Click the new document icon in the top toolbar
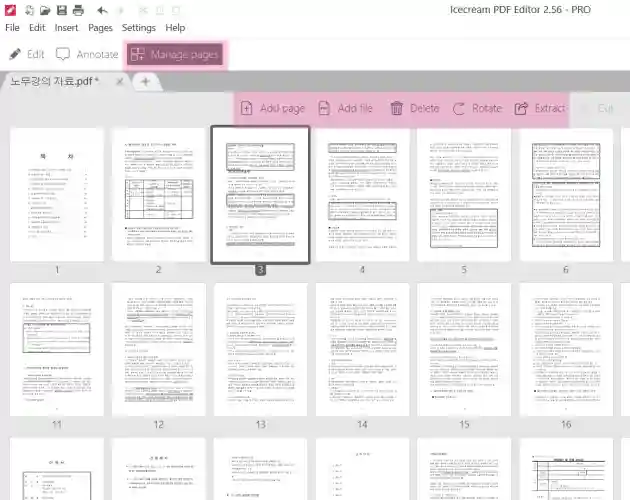 [x=29, y=10]
